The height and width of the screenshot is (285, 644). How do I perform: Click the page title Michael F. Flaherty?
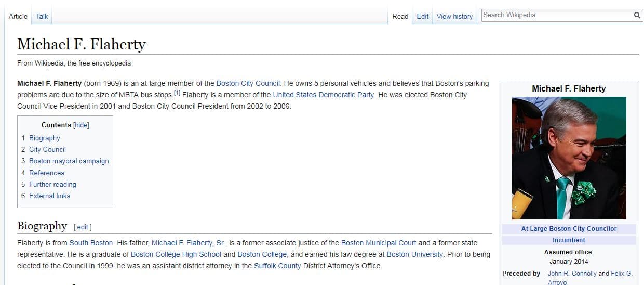pyautogui.click(x=82, y=44)
